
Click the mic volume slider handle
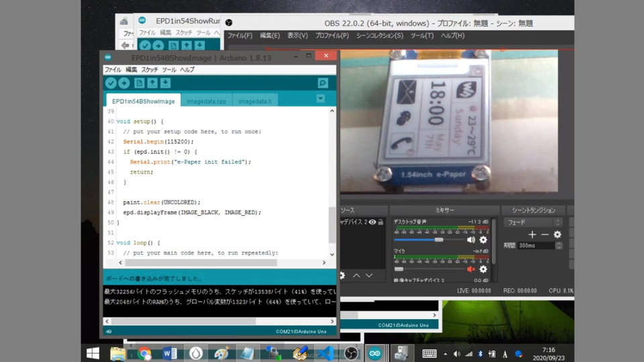[398, 269]
